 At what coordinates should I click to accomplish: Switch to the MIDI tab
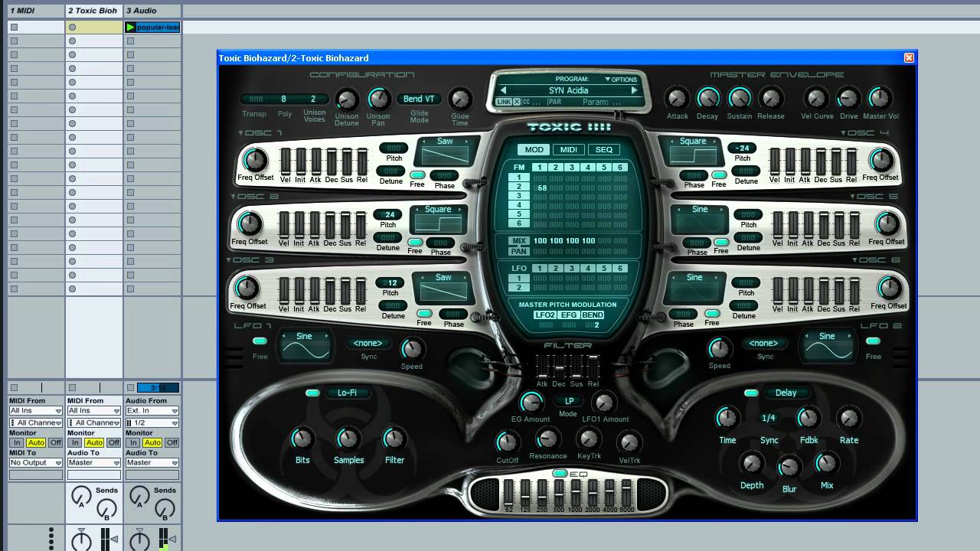(569, 150)
